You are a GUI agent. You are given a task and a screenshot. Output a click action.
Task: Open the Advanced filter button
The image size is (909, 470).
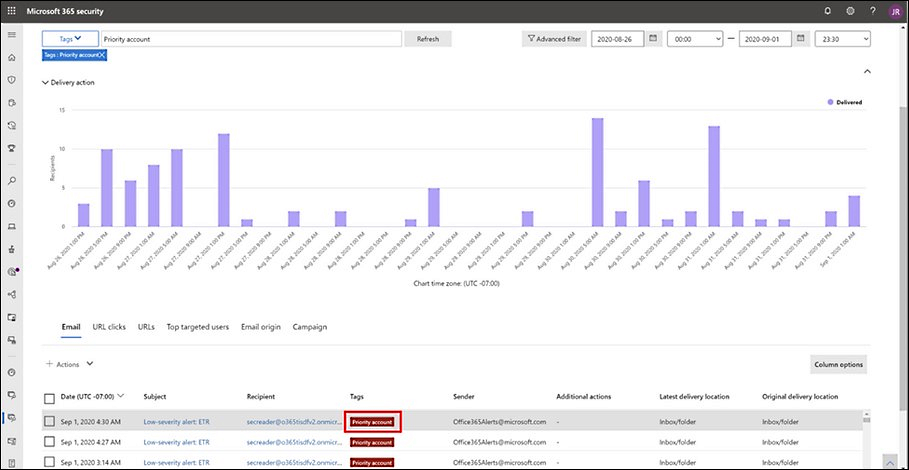(x=554, y=39)
